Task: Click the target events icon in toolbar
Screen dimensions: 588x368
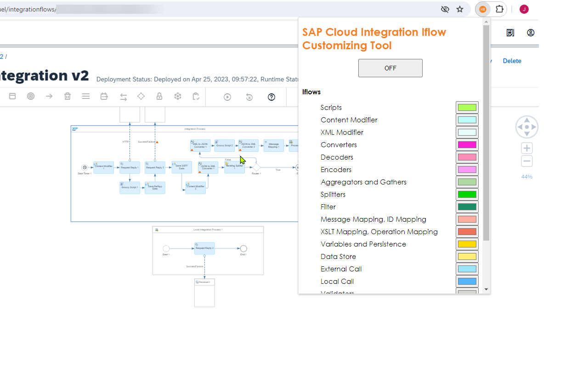Action: pyautogui.click(x=31, y=97)
